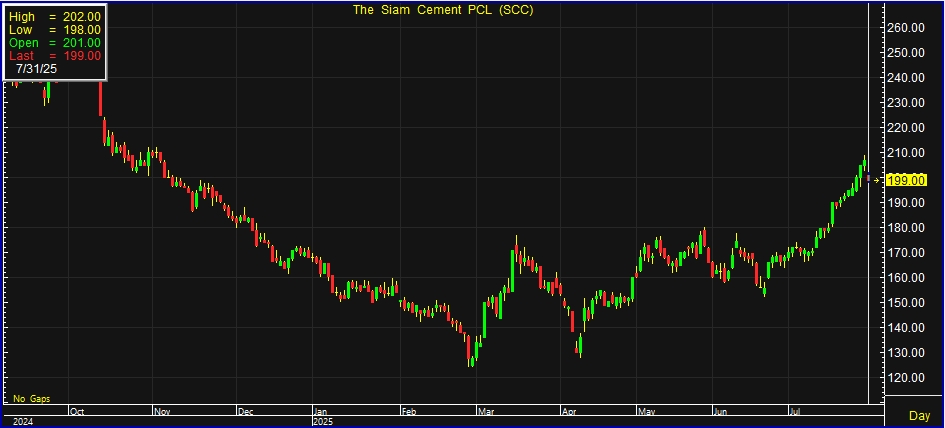Click the 7/31/25 date in the info box

[x=37, y=69]
